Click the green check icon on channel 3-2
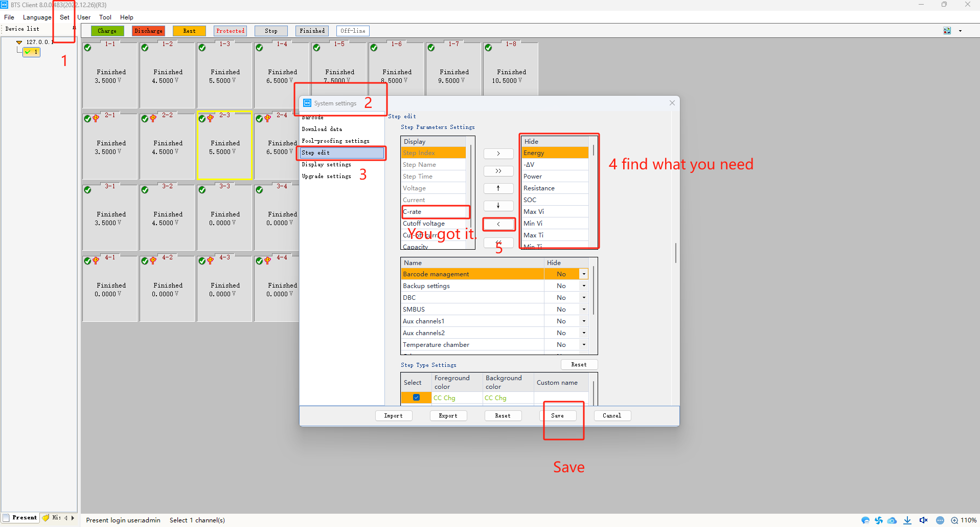This screenshot has width=980, height=527. tap(145, 190)
